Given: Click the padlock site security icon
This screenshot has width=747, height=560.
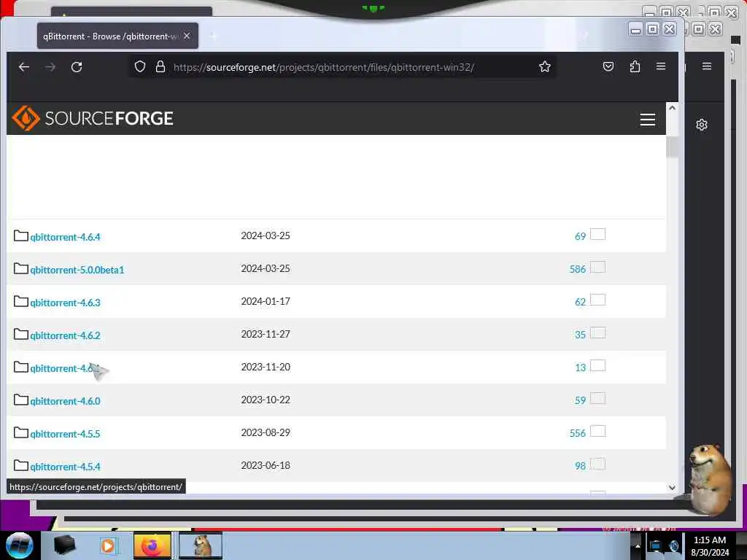Looking at the screenshot, I should coord(160,66).
